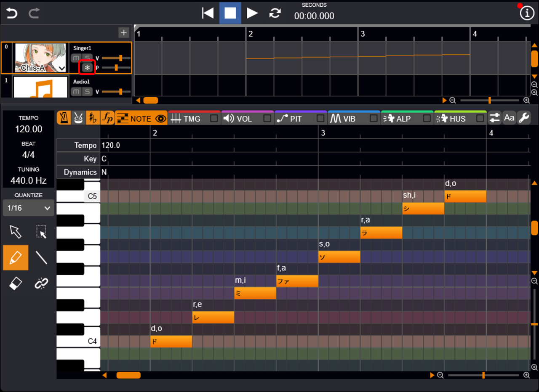Switch to the PIT tab
This screenshot has height=392, width=539.
295,119
